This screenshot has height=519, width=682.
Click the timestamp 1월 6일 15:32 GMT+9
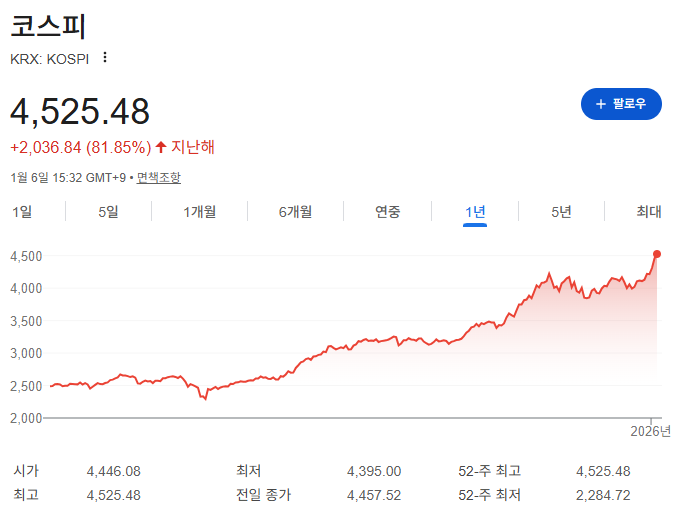(68, 177)
